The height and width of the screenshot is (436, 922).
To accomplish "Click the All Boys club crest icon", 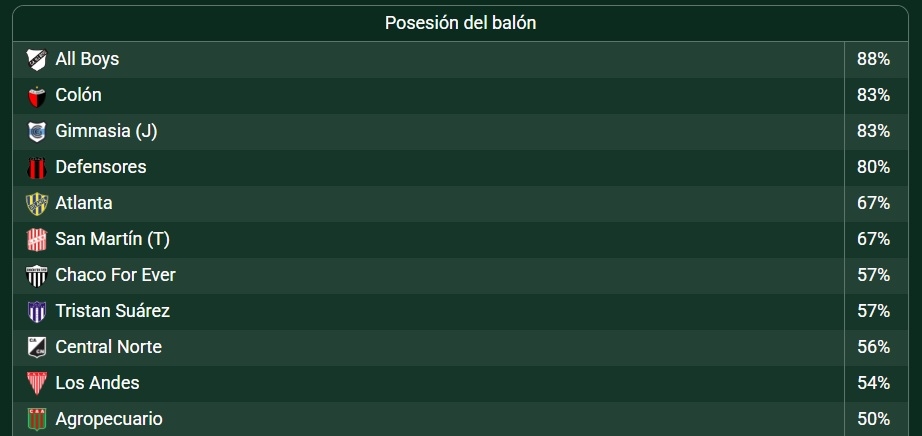I will 37,59.
